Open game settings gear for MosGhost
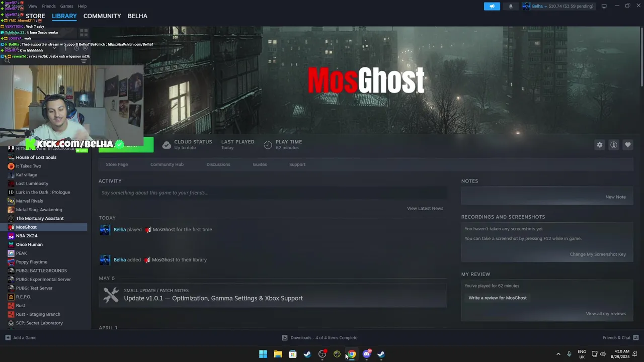The height and width of the screenshot is (362, 644). click(599, 145)
